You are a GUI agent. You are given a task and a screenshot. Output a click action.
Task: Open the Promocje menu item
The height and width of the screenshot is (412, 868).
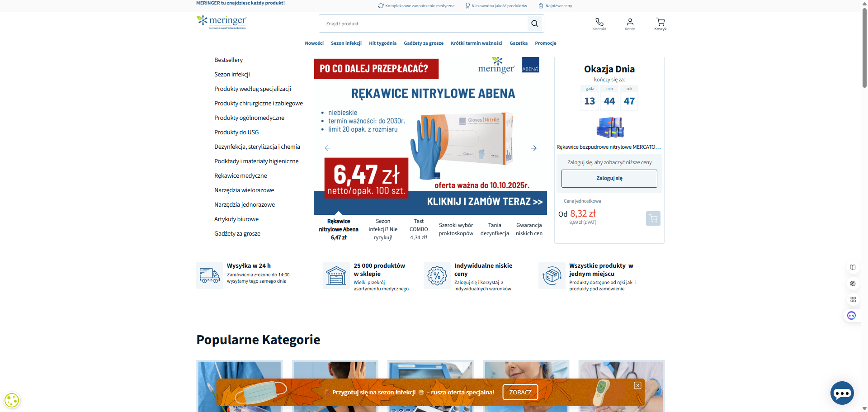tap(546, 43)
